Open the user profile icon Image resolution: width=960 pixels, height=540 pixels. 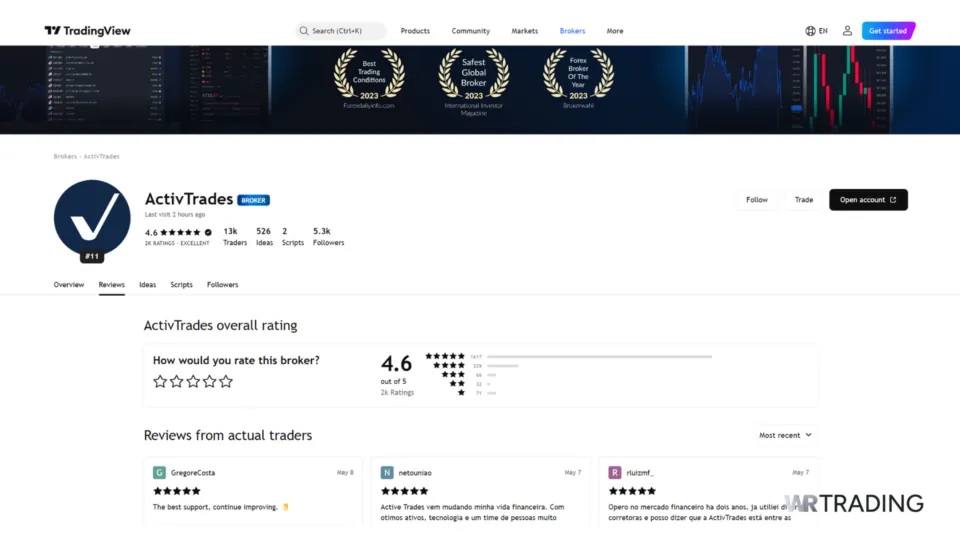[847, 31]
